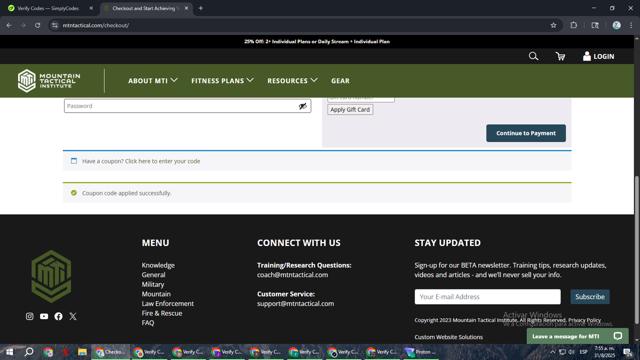
Task: Go back in browser history
Action: coord(9,25)
